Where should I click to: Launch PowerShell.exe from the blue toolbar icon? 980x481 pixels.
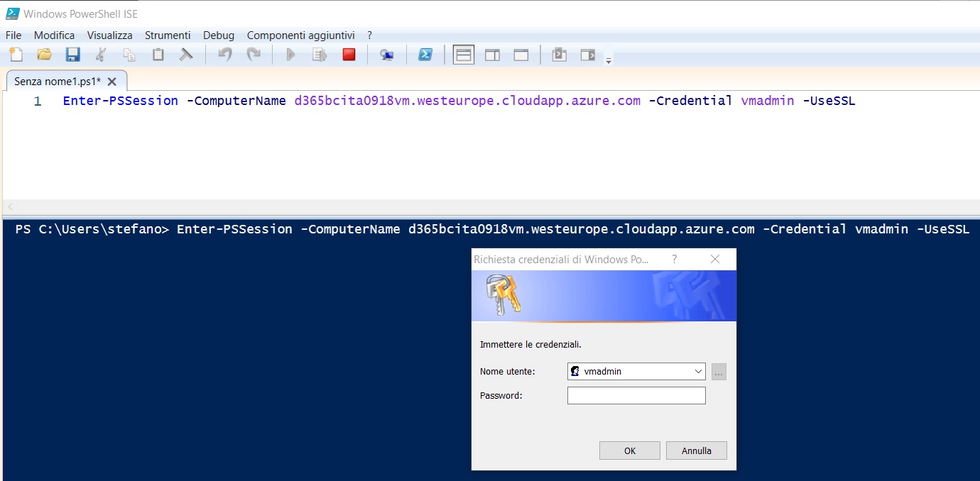click(426, 54)
